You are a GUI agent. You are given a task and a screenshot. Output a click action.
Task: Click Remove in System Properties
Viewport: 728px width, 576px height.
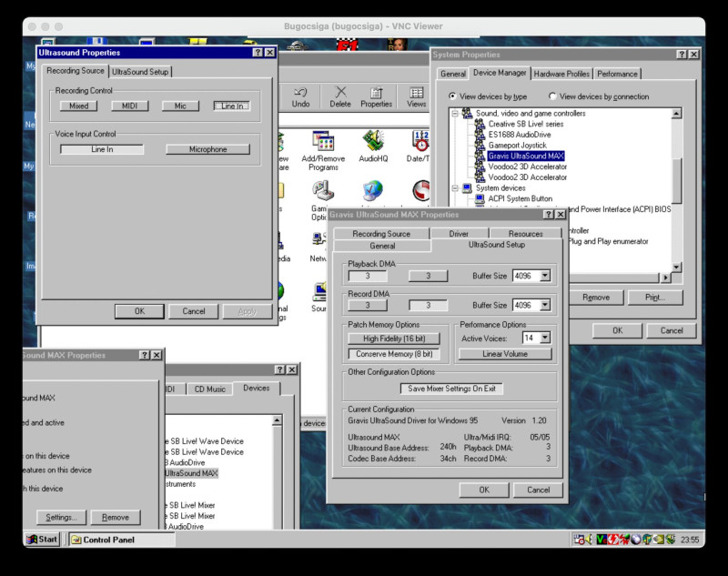596,297
